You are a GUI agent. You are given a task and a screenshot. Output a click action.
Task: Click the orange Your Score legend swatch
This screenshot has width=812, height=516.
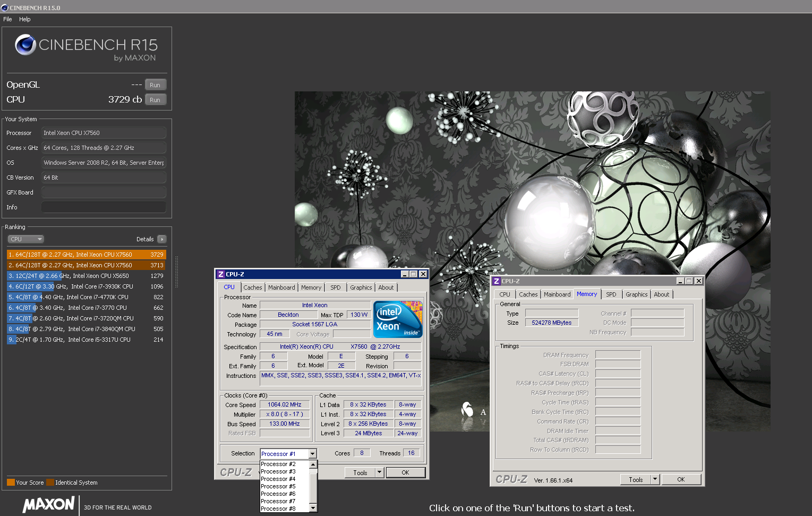pos(11,483)
